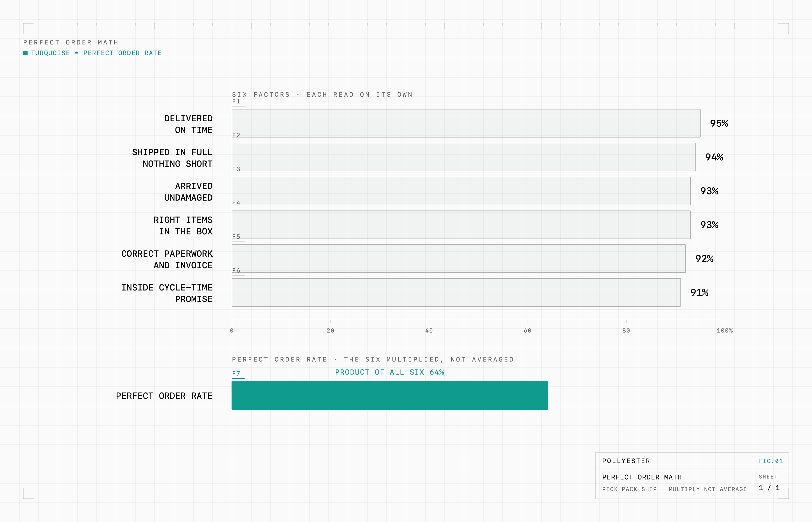Click 'PICK PACK SHIP · MULTIPLY NOT AVERAGE' subtitle
Image resolution: width=812 pixels, height=522 pixels.
(674, 489)
